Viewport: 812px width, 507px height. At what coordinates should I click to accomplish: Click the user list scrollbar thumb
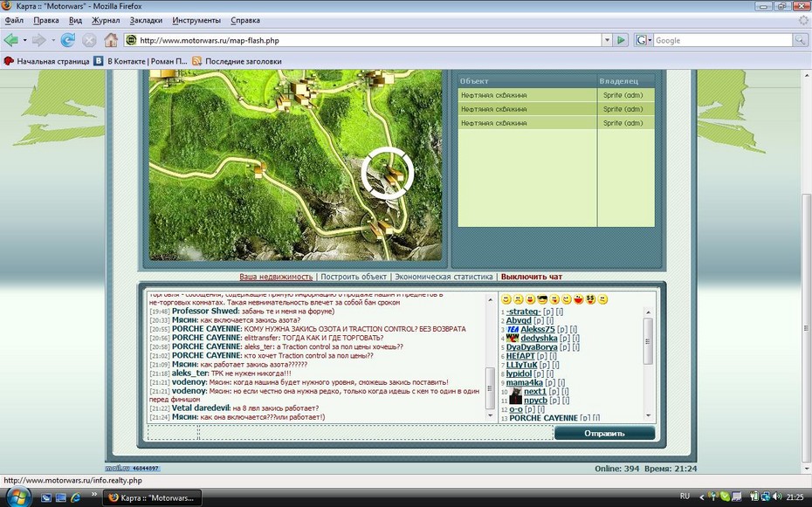point(648,341)
